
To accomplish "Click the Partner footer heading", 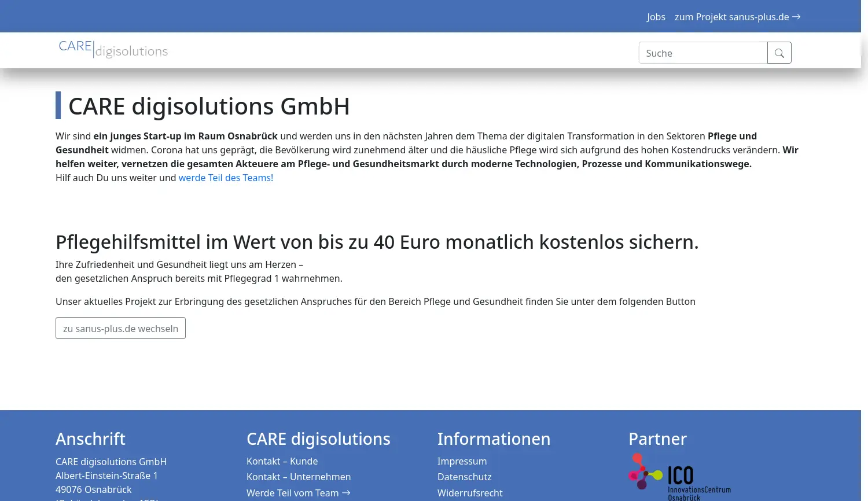I will 657,439.
